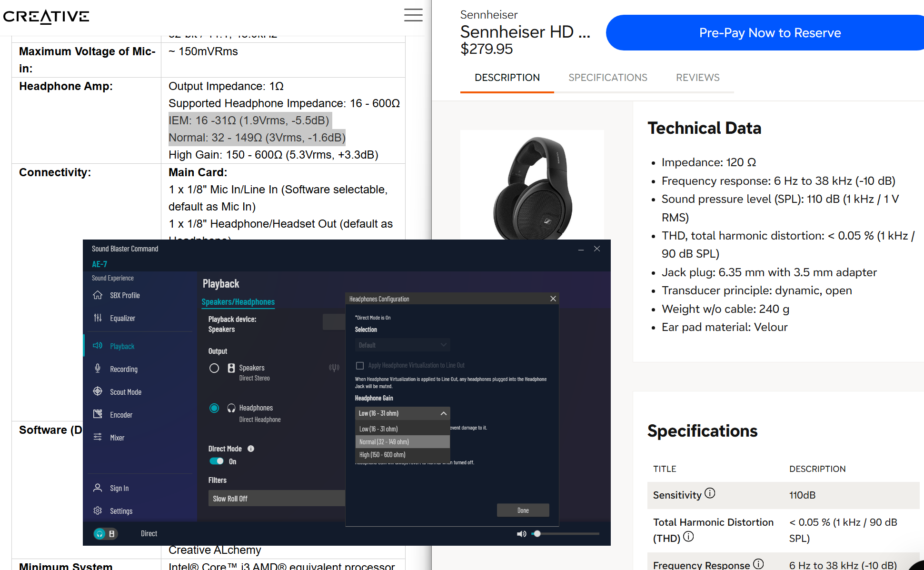Open SBX Profile home icon
Viewport: 924px width, 570px height.
coord(98,295)
